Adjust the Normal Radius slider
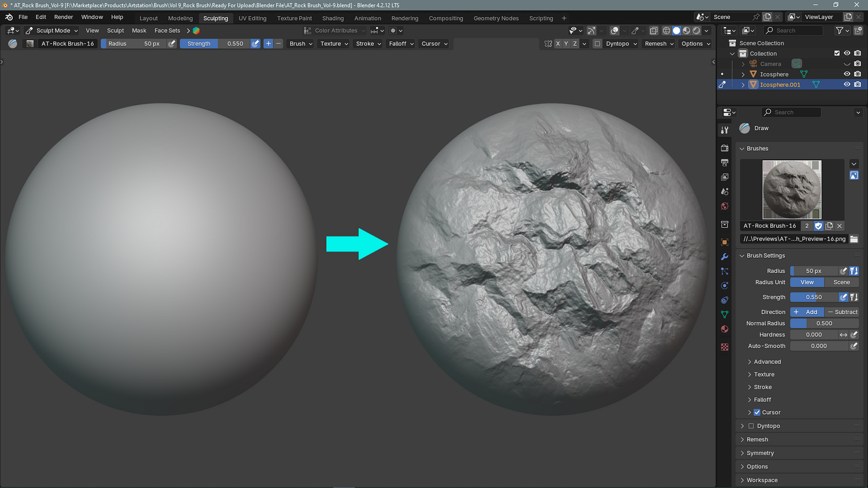This screenshot has width=868, height=488. 825,324
